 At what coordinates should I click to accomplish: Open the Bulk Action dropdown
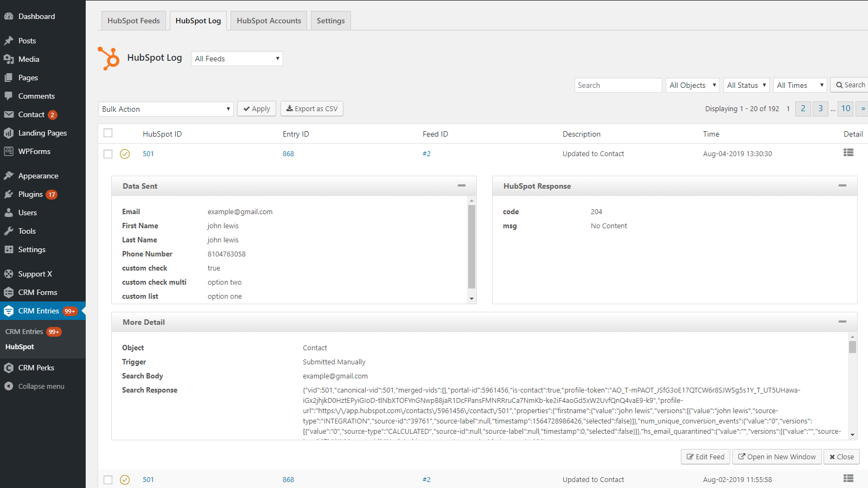[165, 108]
